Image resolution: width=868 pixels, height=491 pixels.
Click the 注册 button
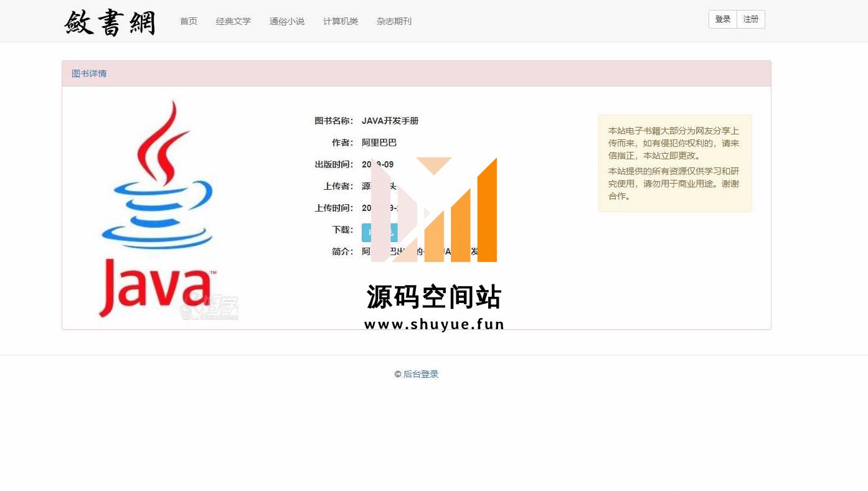[751, 19]
